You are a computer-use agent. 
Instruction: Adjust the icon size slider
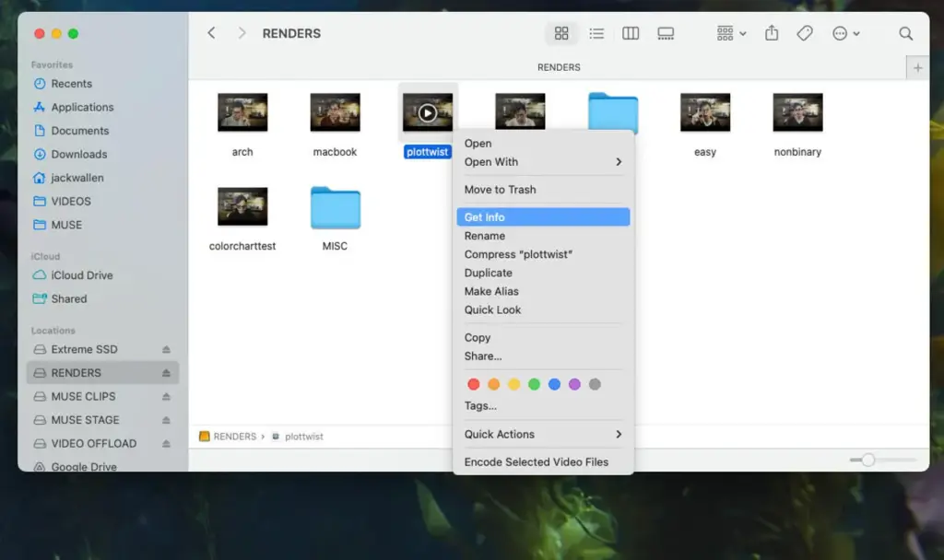point(867,460)
